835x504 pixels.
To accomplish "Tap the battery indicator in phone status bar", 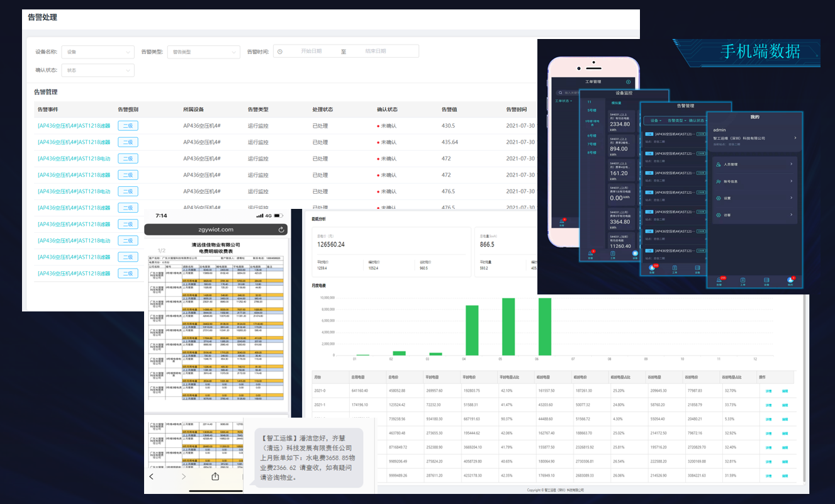I will point(278,215).
